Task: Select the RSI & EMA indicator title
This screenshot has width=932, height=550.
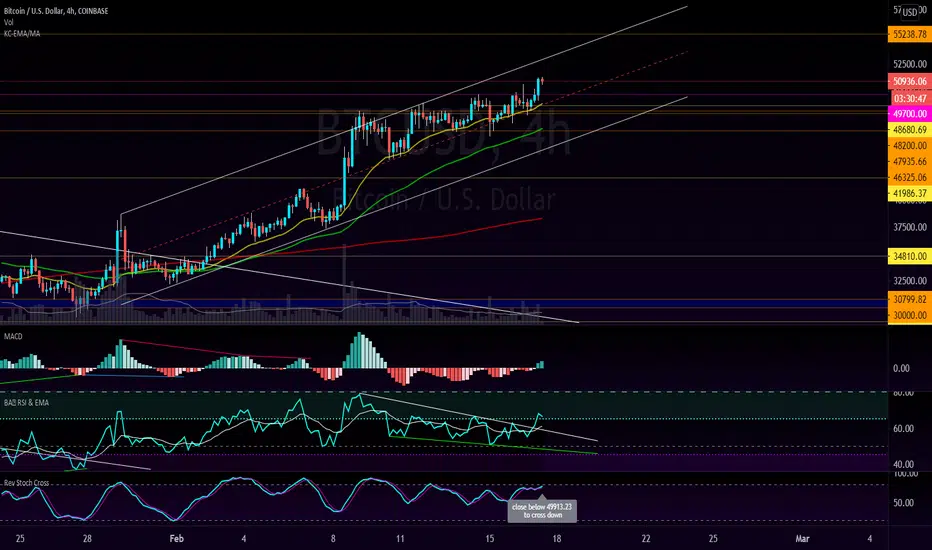Action: coord(26,403)
